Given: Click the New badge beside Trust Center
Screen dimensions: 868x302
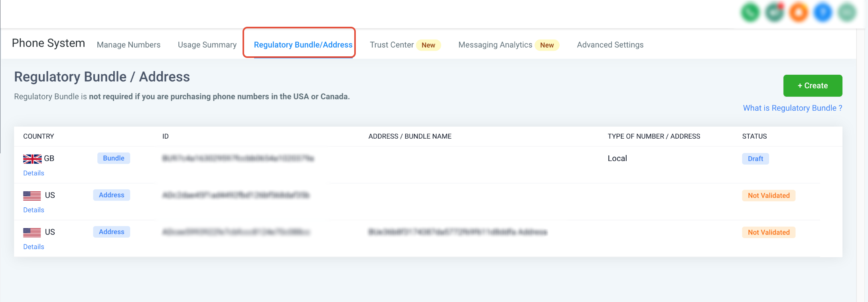Looking at the screenshot, I should (x=428, y=45).
